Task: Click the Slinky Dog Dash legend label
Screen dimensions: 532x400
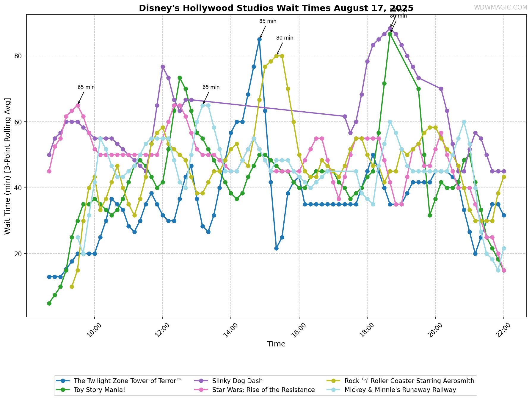Action: 237,381
